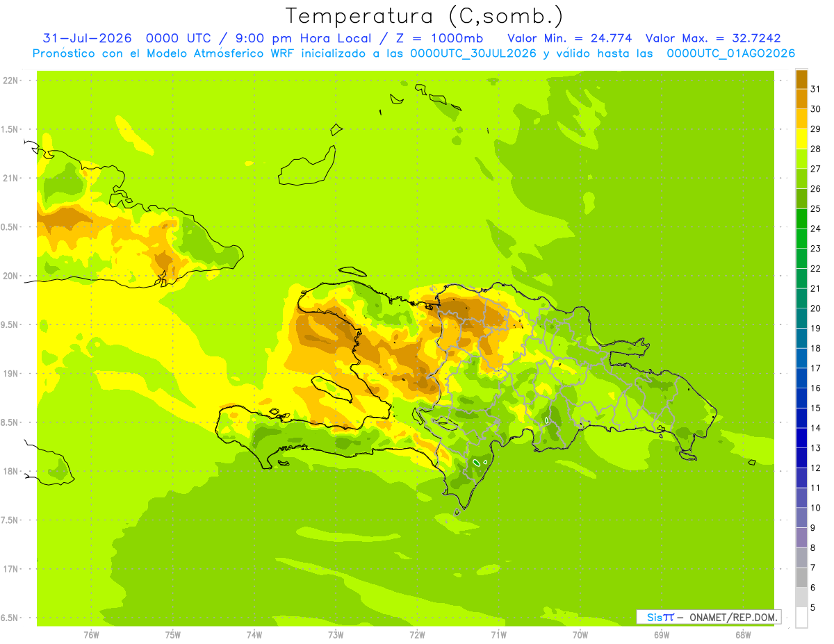Viewport: 834px width, 644px height.
Task: Click the '20N' latitude label
Action: tap(12, 276)
